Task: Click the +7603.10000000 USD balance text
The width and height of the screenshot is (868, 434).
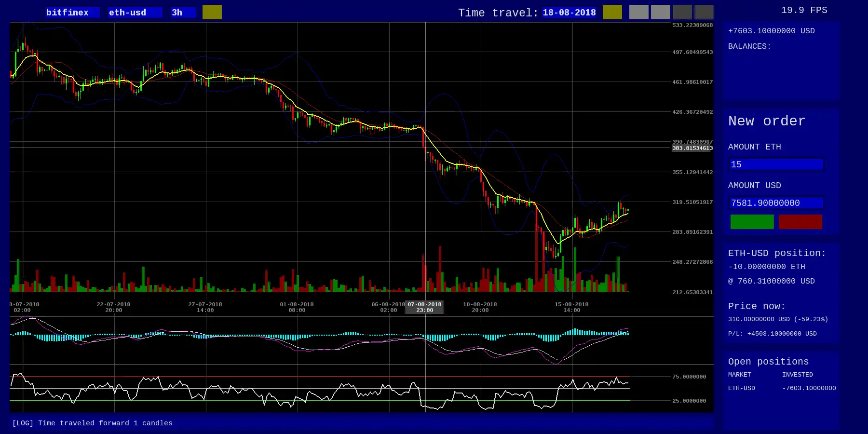Action: click(772, 31)
